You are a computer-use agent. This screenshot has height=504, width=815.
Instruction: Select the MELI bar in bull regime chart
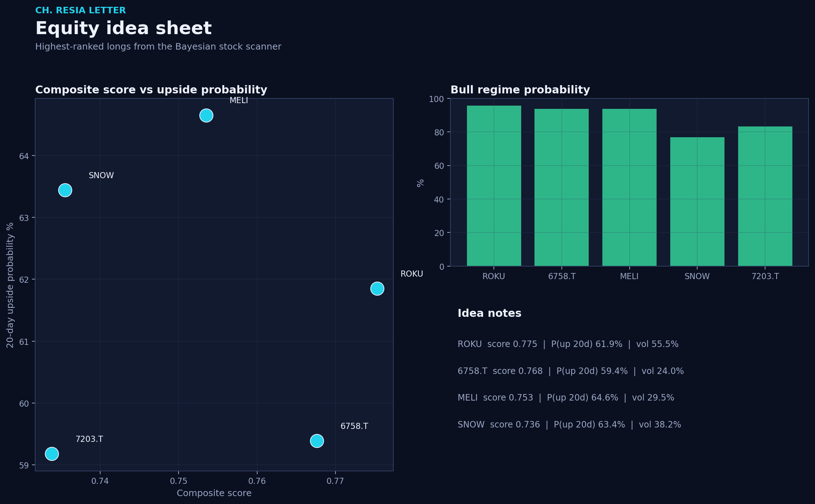coord(629,188)
